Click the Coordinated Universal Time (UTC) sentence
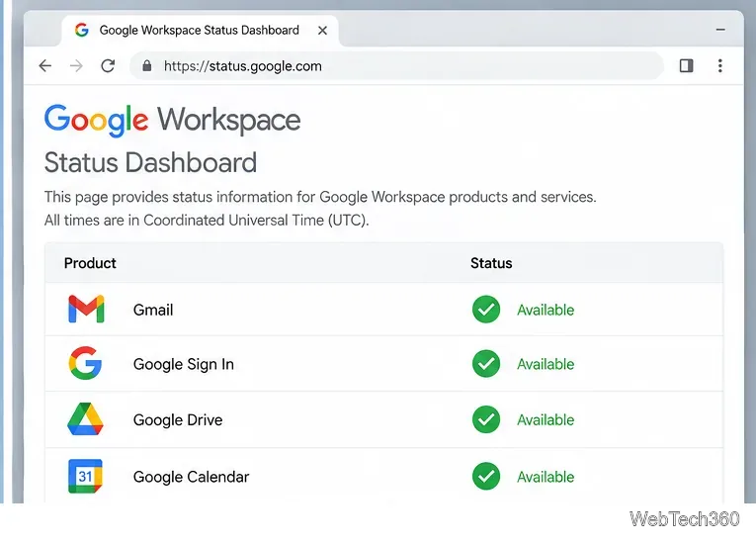The width and height of the screenshot is (756, 545). coord(207,221)
